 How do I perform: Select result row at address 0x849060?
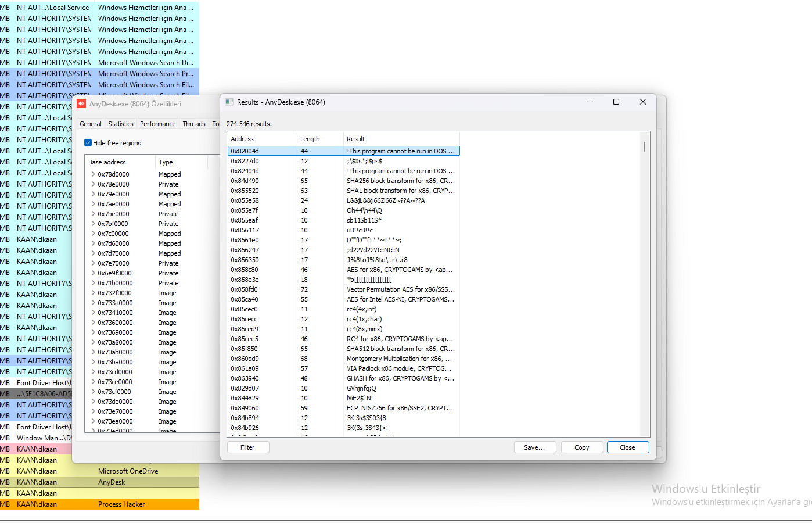coord(343,408)
